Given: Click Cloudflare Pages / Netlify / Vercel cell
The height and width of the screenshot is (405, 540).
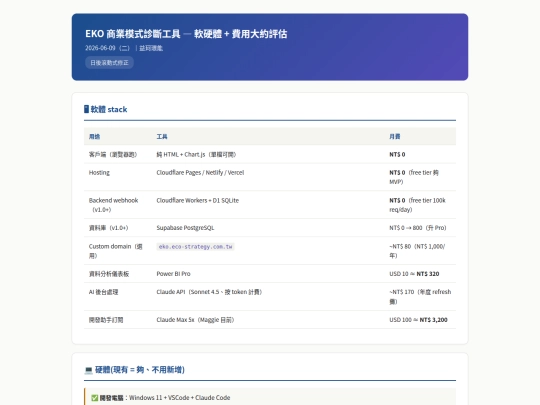Looking at the screenshot, I should pyautogui.click(x=200, y=173).
